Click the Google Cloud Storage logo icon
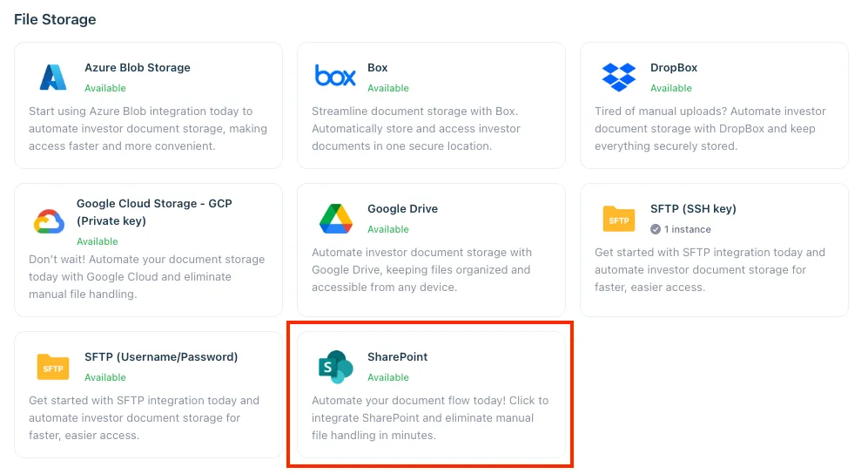The image size is (868, 474). click(49, 221)
